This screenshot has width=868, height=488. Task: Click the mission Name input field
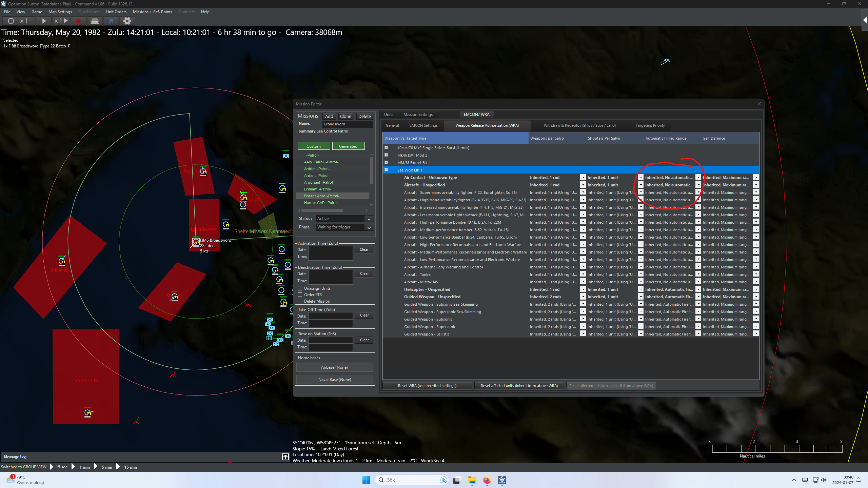pos(347,124)
